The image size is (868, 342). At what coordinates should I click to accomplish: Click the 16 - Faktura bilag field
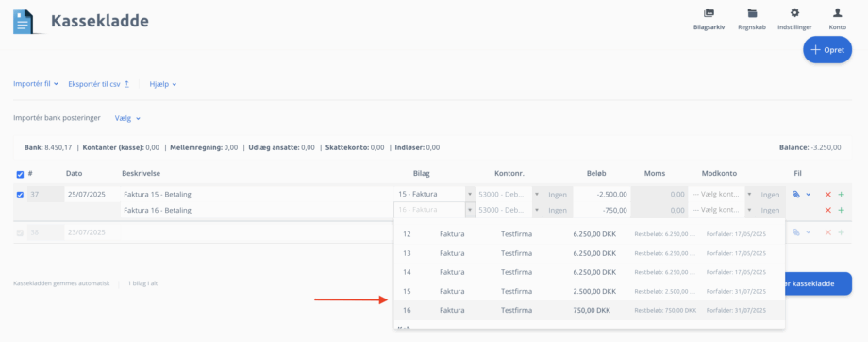click(429, 210)
